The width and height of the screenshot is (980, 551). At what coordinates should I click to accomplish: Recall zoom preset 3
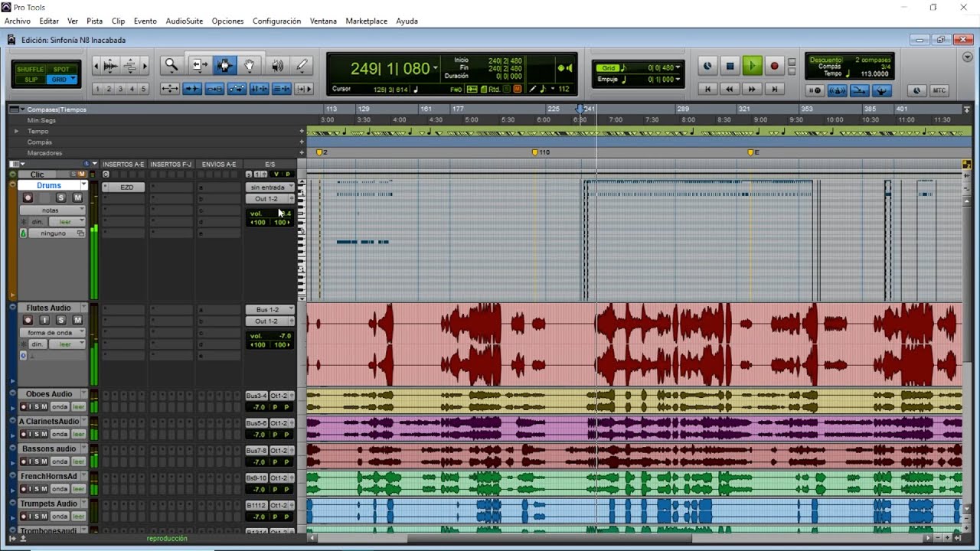coord(120,89)
